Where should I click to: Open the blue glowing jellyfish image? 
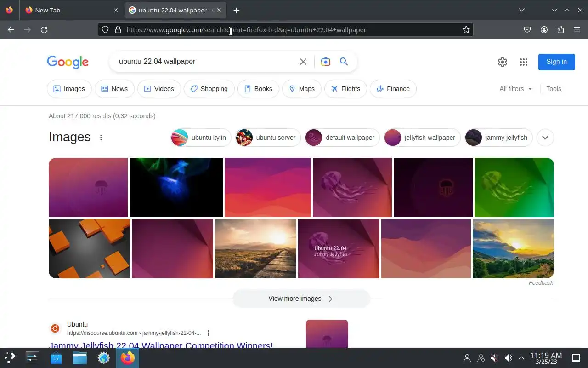coord(176,187)
